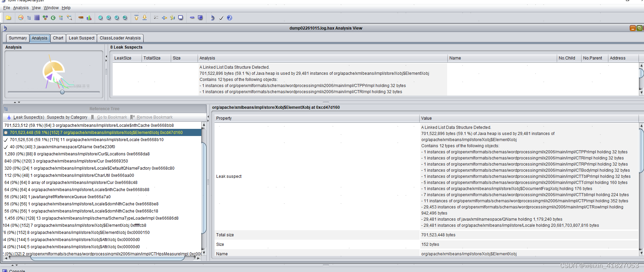Click the Leak Suspects table vertical scrollbar
Image resolution: width=644 pixels, height=272 pixels.
point(641,73)
